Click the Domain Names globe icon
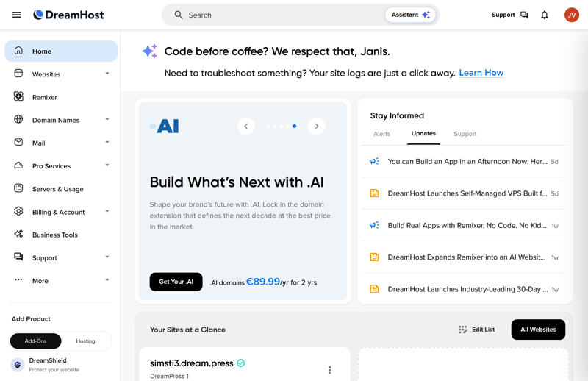This screenshot has height=381, width=588. [x=18, y=119]
